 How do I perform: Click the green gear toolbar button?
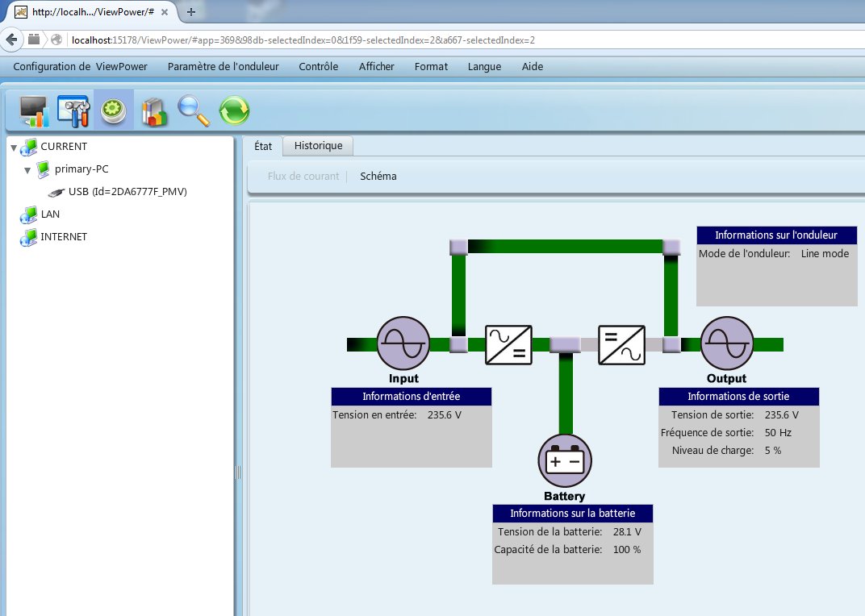click(114, 110)
